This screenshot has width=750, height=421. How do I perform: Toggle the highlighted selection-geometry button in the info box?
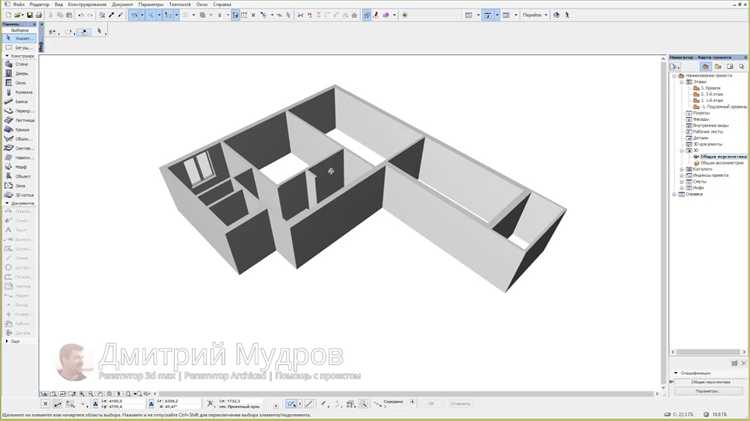point(85,32)
